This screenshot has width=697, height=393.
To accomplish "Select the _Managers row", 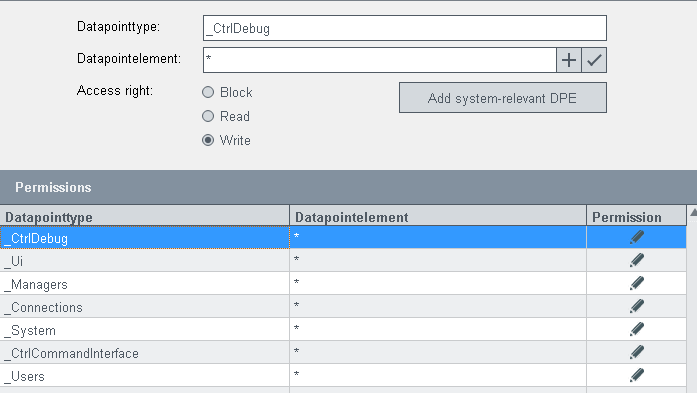I will [343, 284].
